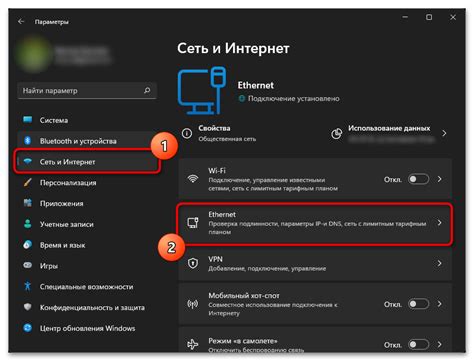Open Специальные возможности section
The height and width of the screenshot is (361, 474).
coord(87,287)
